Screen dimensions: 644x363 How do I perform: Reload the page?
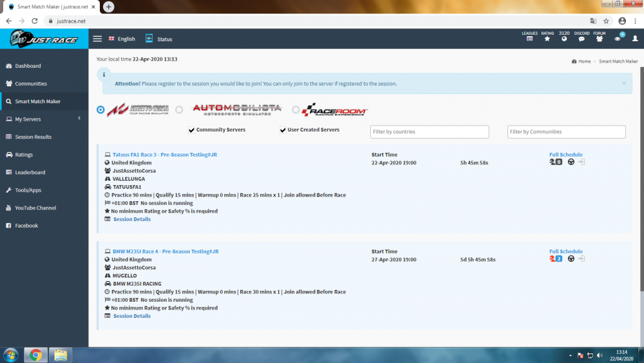(35, 21)
